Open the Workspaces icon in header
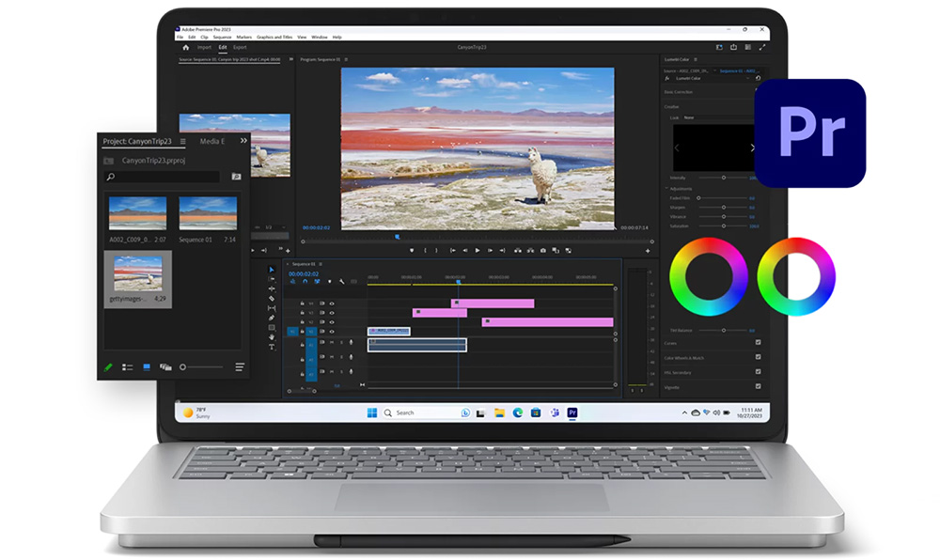940x560 pixels. coord(719,47)
